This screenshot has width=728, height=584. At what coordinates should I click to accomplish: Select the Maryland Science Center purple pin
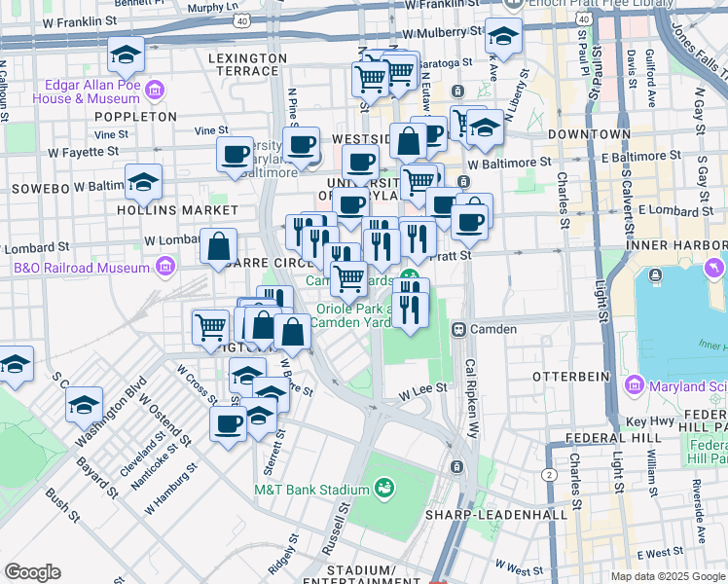[635, 385]
